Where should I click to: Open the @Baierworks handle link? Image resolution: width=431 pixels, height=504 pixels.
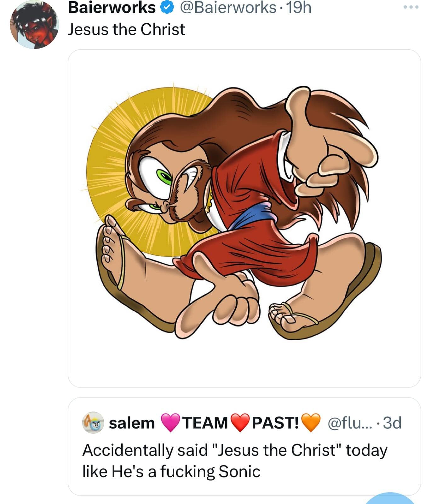pos(228,8)
